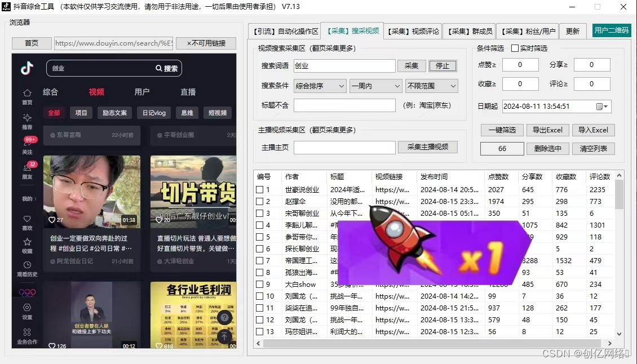Click the 导出Excel button
This screenshot has height=364, width=637.
[x=547, y=130]
